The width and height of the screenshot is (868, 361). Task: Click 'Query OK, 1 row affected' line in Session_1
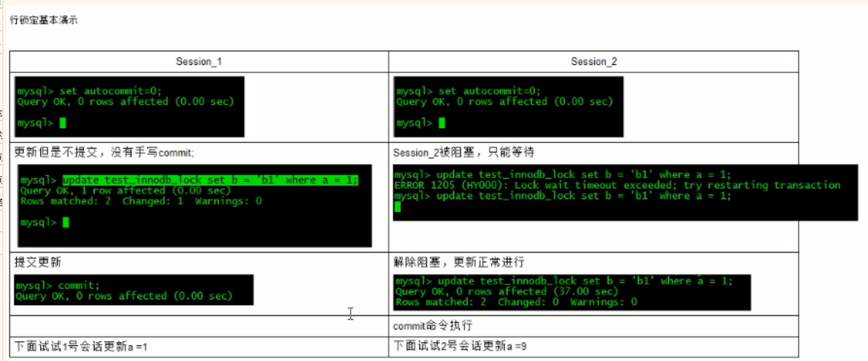coord(125,190)
